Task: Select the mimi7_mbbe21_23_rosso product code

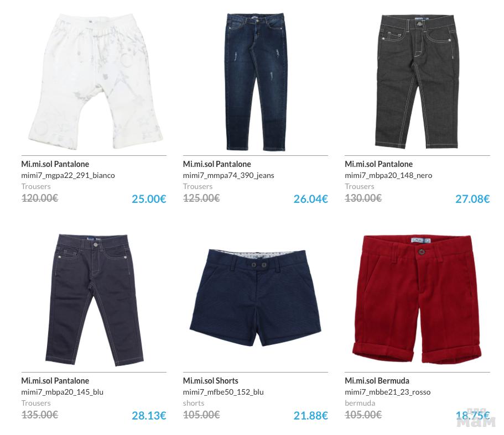Action: pyautogui.click(x=387, y=392)
